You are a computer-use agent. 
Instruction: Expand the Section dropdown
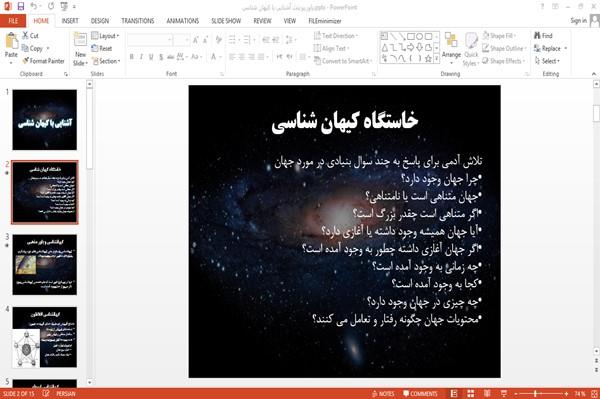coord(106,61)
